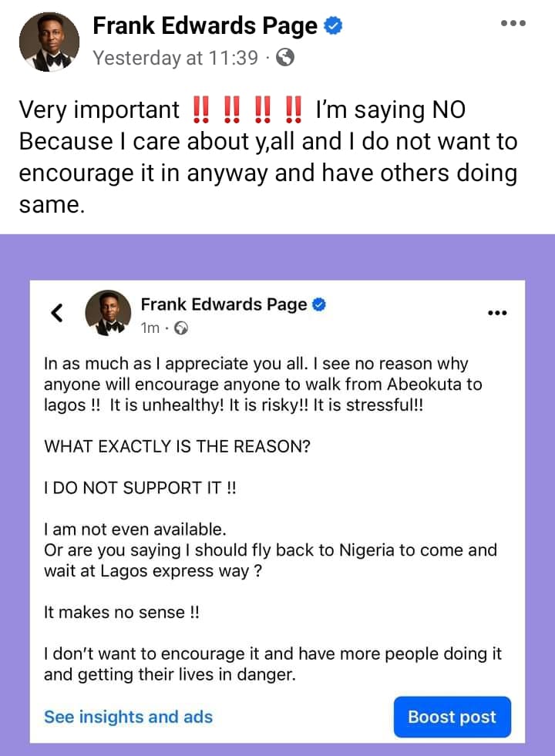Screen dimensions: 555x756
Task: Open the top post's three-dot options menu
Action: click(x=513, y=24)
